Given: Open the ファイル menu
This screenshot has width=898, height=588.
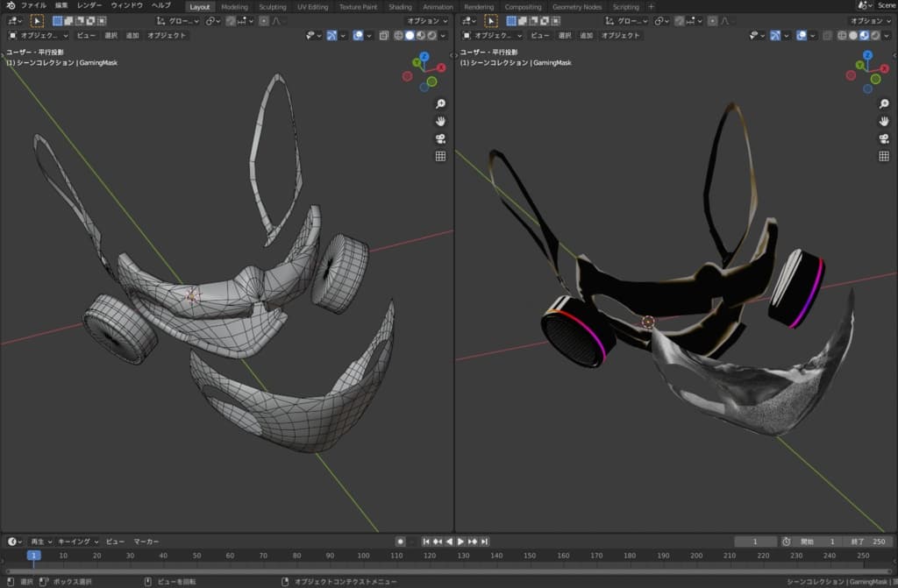Looking at the screenshot, I should point(33,6).
